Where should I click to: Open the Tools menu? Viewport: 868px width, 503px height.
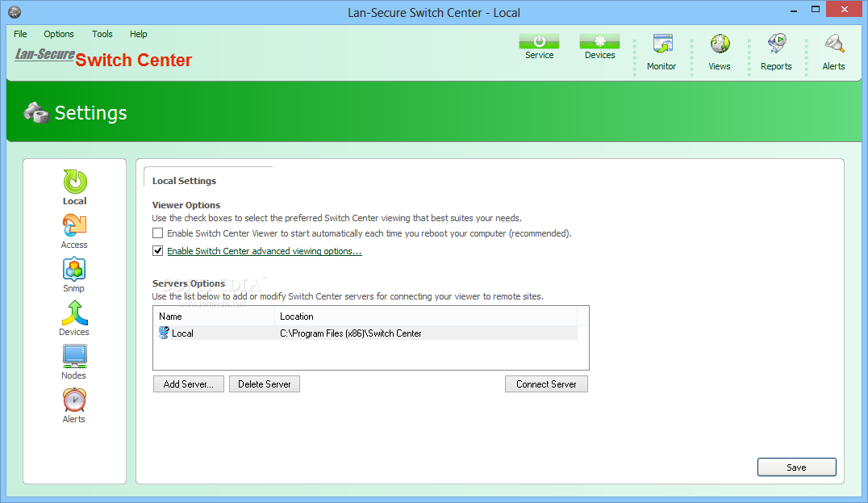tap(102, 34)
